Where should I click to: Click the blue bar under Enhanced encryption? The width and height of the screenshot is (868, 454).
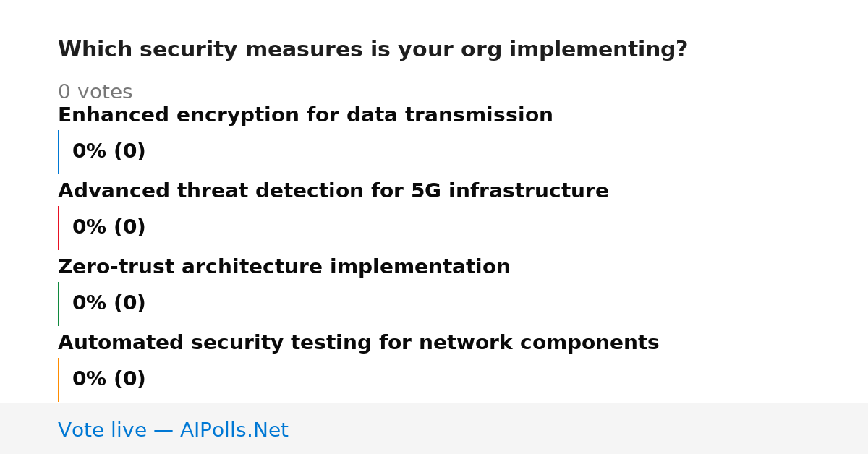tap(58, 152)
